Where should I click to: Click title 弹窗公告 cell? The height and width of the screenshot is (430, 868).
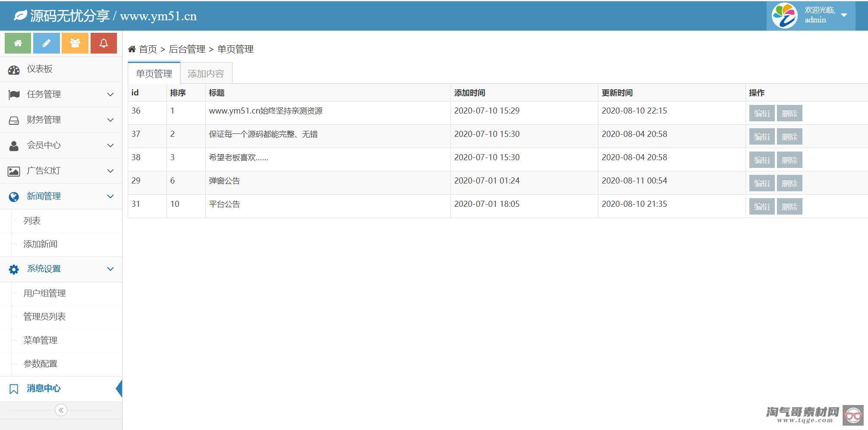pos(224,181)
